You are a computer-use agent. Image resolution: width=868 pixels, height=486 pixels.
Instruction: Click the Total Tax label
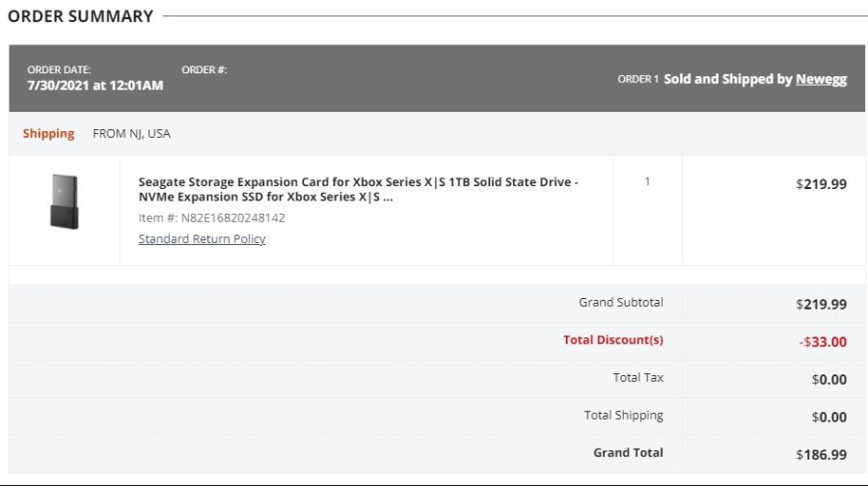637,377
